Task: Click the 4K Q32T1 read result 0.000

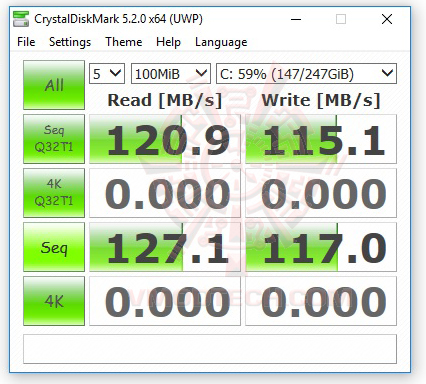Action: point(165,193)
